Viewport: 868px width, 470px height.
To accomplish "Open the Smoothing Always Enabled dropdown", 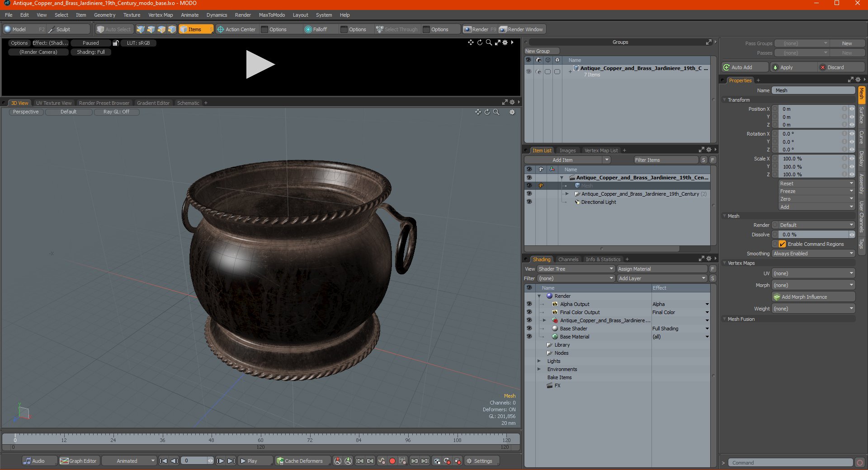I will (x=813, y=254).
